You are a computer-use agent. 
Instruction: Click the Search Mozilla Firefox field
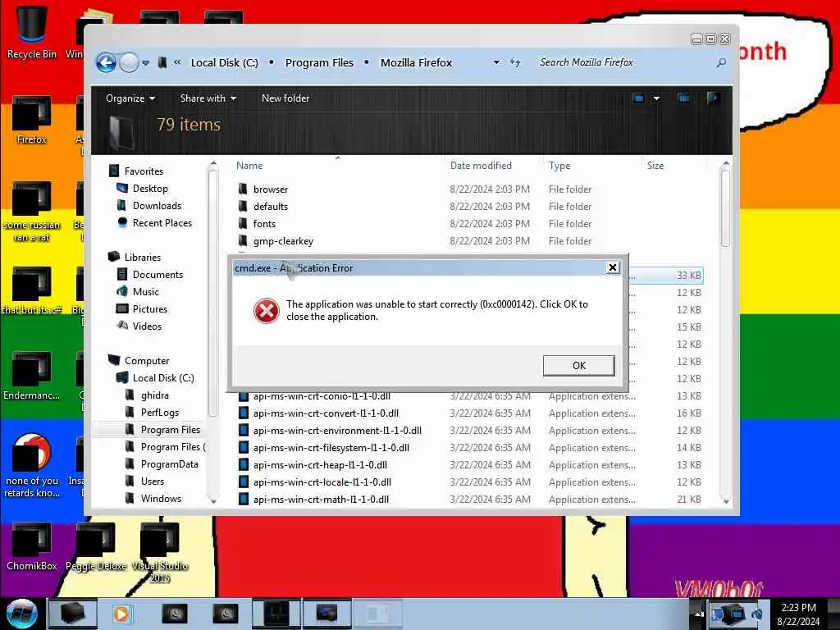point(624,62)
